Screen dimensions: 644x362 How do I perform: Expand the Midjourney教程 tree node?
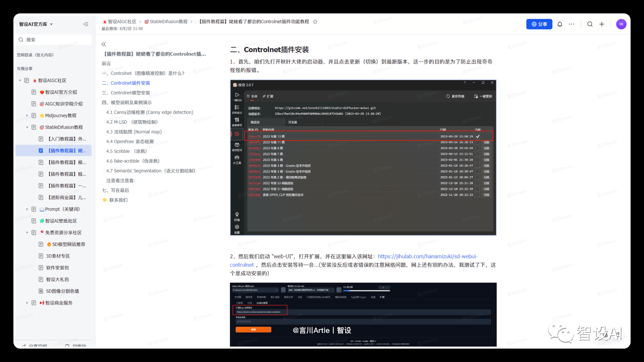click(x=27, y=115)
